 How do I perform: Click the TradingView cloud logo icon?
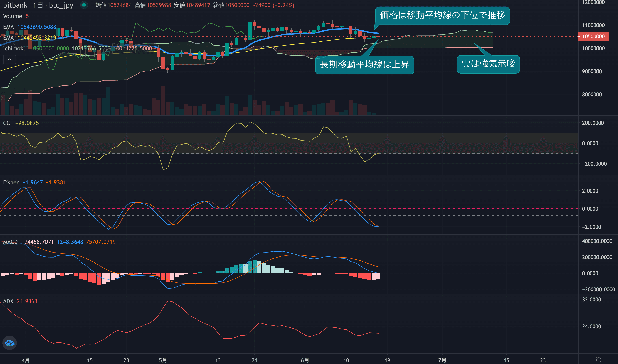[10, 343]
